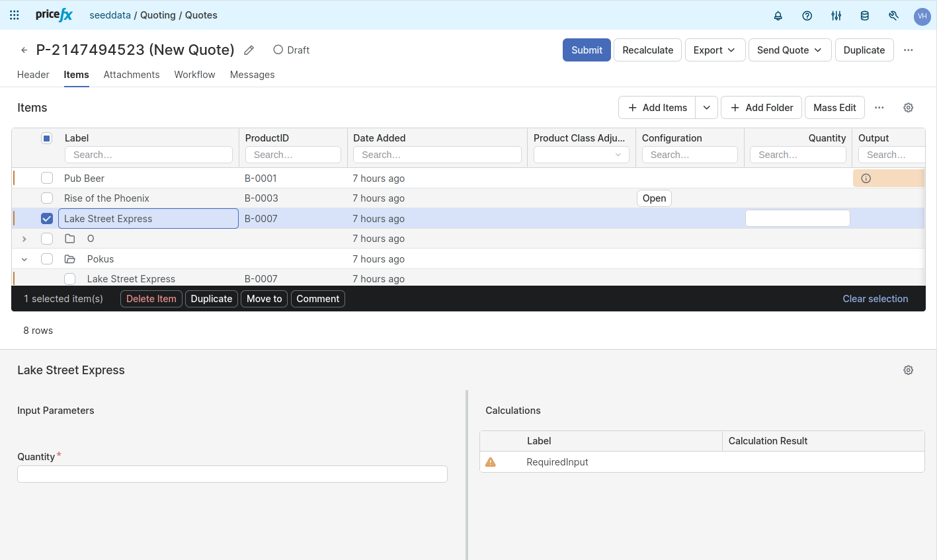Collapse the Pokus folder
Image resolution: width=937 pixels, height=560 pixels.
24,259
